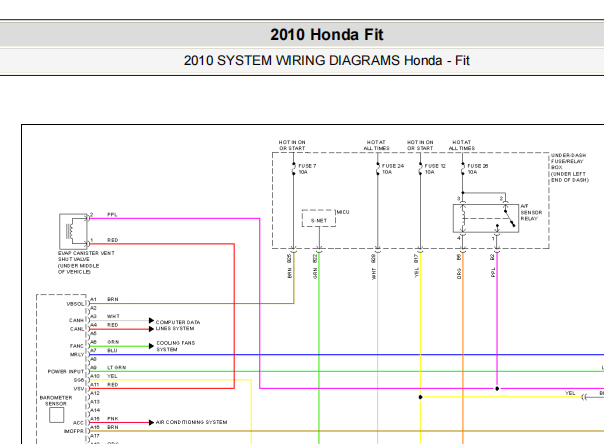604x444 pixels.
Task: Click the "BLU" wire label at pin A7
Action: (x=112, y=350)
